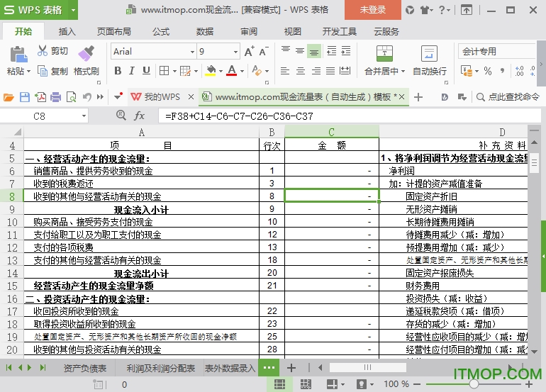Click the Auto Wrap text button

(429, 60)
